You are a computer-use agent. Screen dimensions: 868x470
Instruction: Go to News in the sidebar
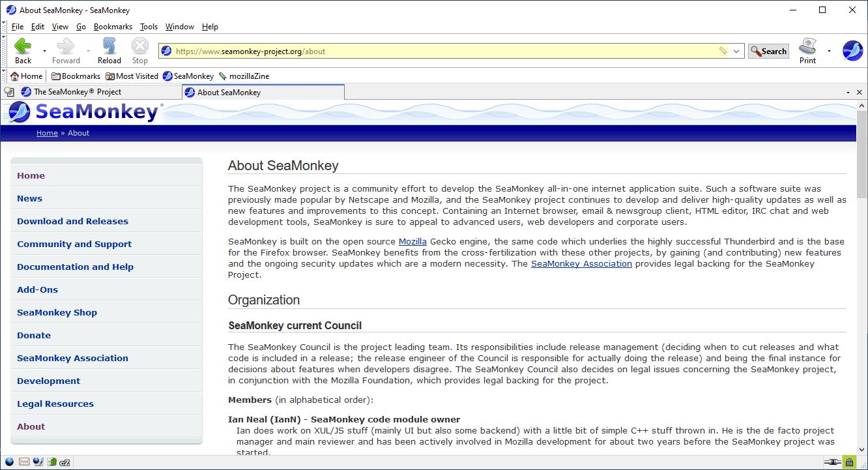click(29, 198)
